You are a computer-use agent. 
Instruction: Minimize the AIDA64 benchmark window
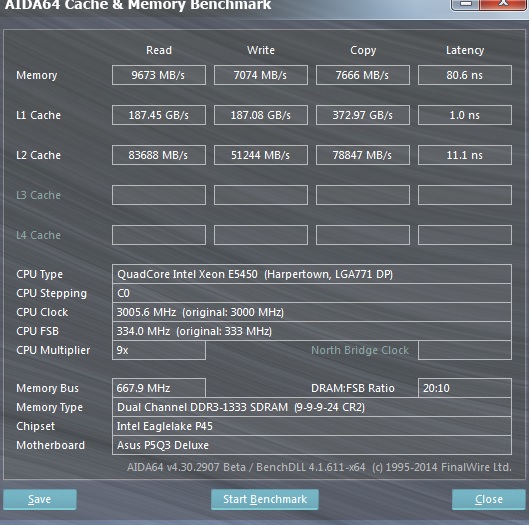point(466,4)
